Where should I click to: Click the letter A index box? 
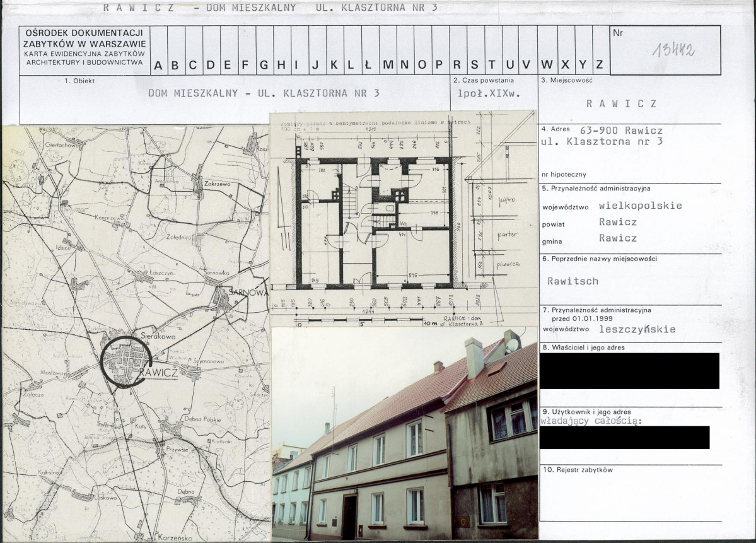pos(158,50)
